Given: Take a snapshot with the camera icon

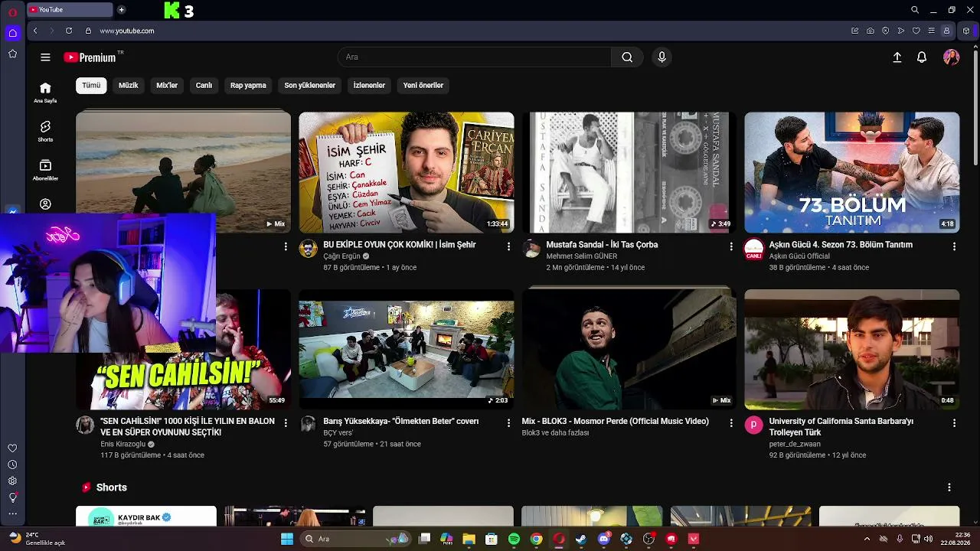Looking at the screenshot, I should tap(871, 31).
